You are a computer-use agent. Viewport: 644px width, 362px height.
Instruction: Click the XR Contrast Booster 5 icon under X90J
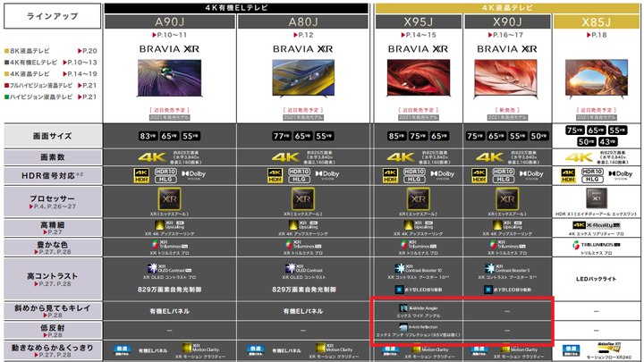507,268
